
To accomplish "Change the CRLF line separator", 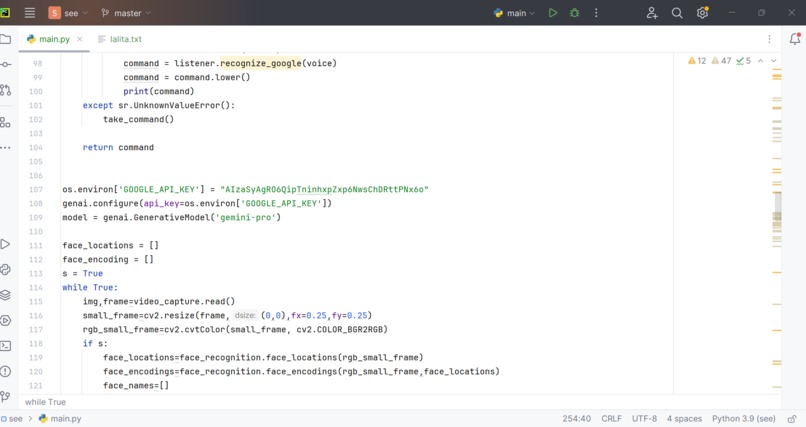I will click(611, 419).
